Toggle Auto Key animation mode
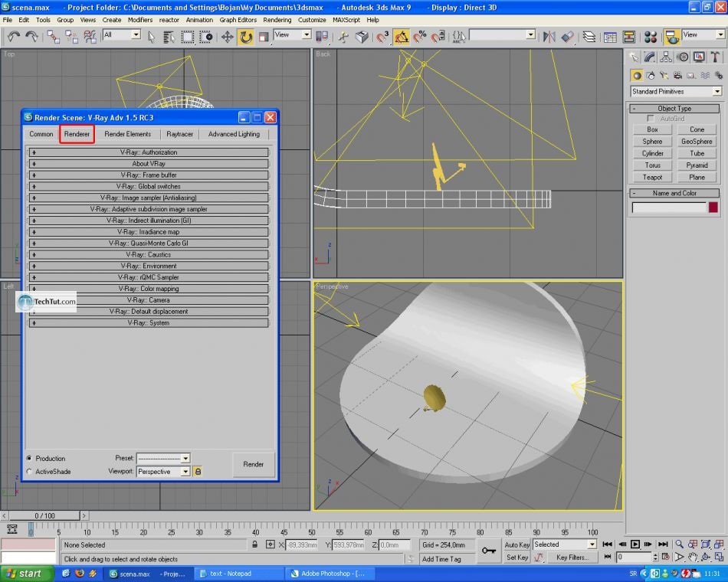 (516, 544)
